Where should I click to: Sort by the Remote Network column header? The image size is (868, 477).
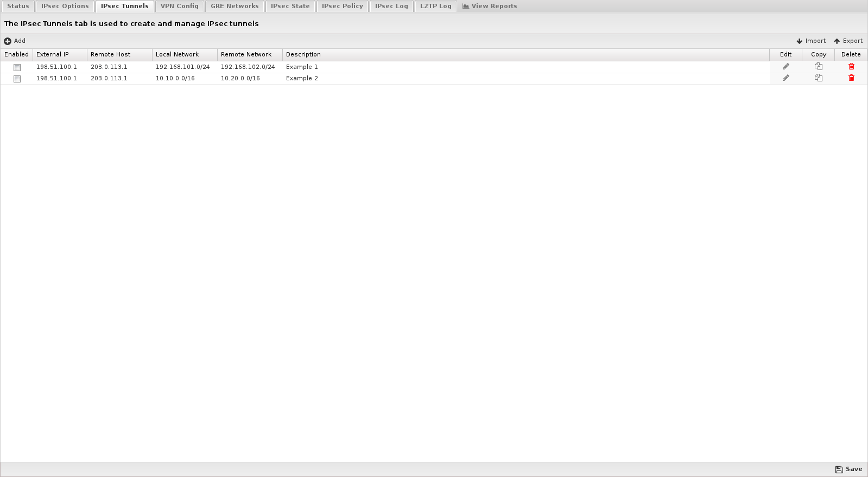tap(250, 55)
